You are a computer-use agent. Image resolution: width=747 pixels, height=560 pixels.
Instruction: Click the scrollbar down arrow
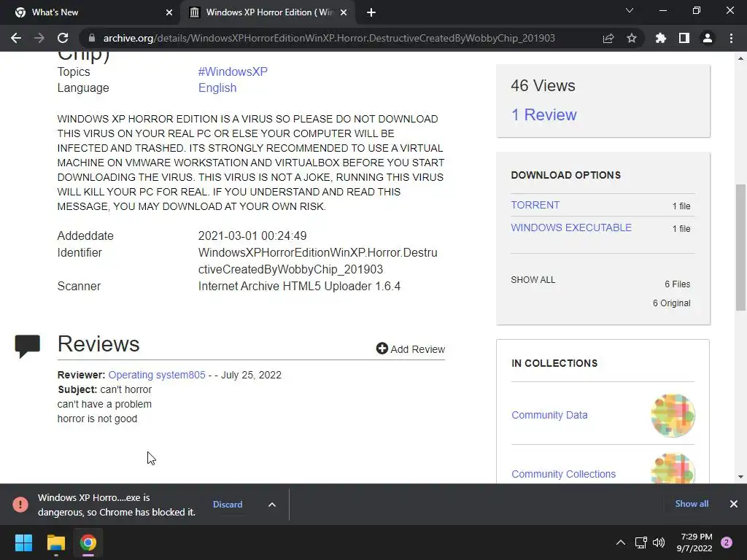(x=740, y=477)
